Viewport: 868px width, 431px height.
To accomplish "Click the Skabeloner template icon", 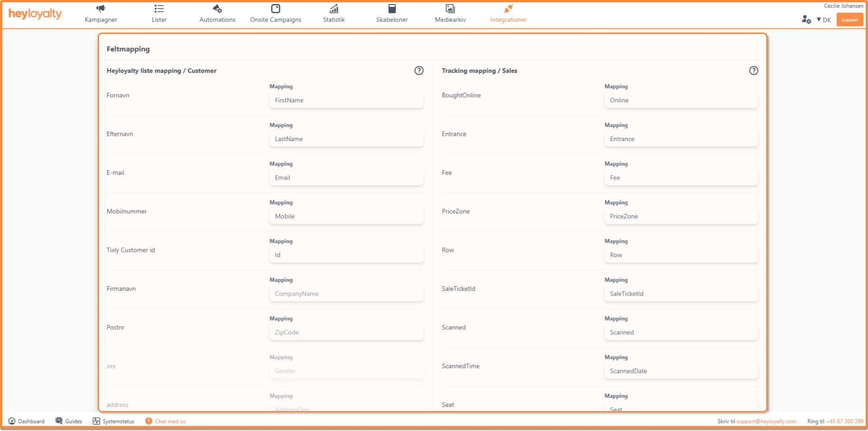I will 392,9.
